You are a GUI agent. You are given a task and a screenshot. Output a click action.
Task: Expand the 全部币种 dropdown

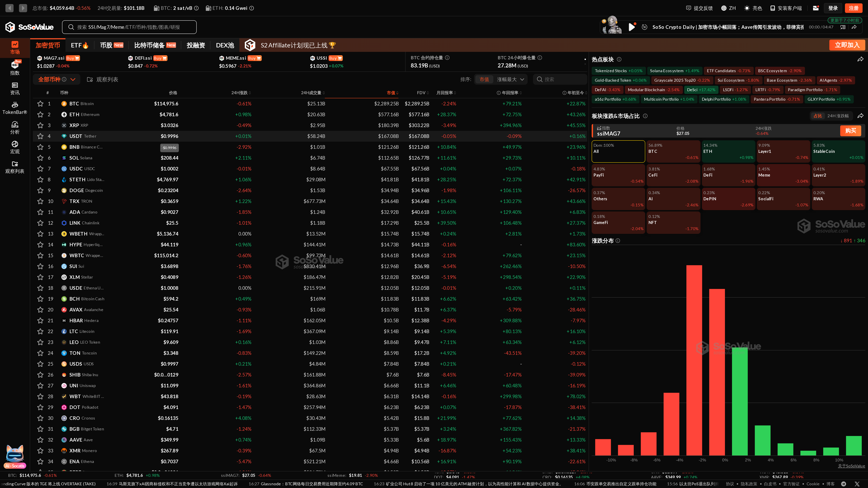56,79
